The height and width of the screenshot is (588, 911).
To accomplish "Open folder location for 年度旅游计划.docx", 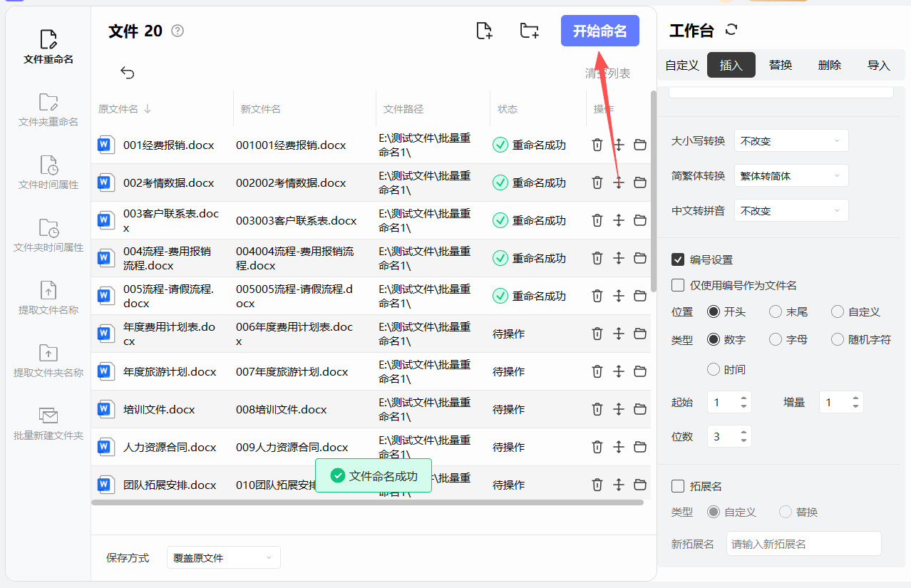I will pos(640,371).
